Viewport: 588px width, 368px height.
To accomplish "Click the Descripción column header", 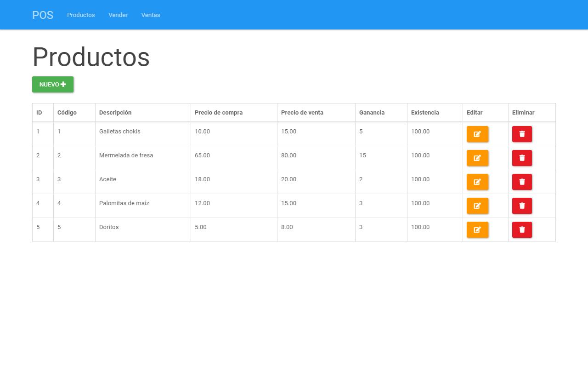I will tap(115, 113).
